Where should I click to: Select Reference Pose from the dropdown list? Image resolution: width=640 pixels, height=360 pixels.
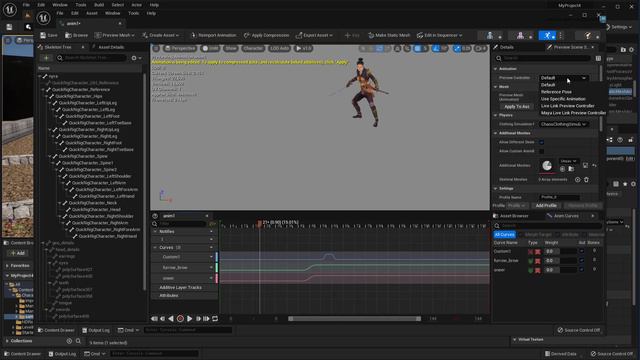coord(556,92)
